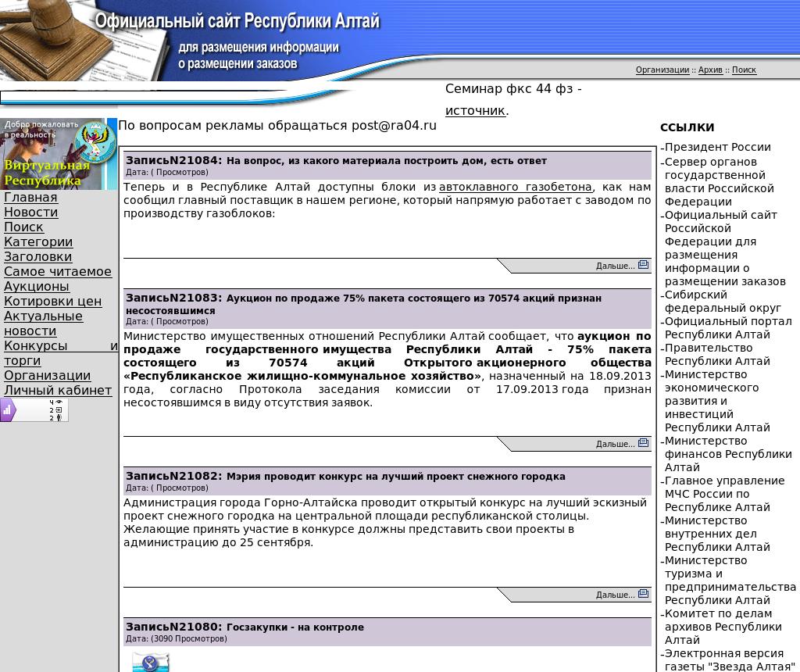
Task: Open Заголовки in sidebar menu
Action: [37, 256]
